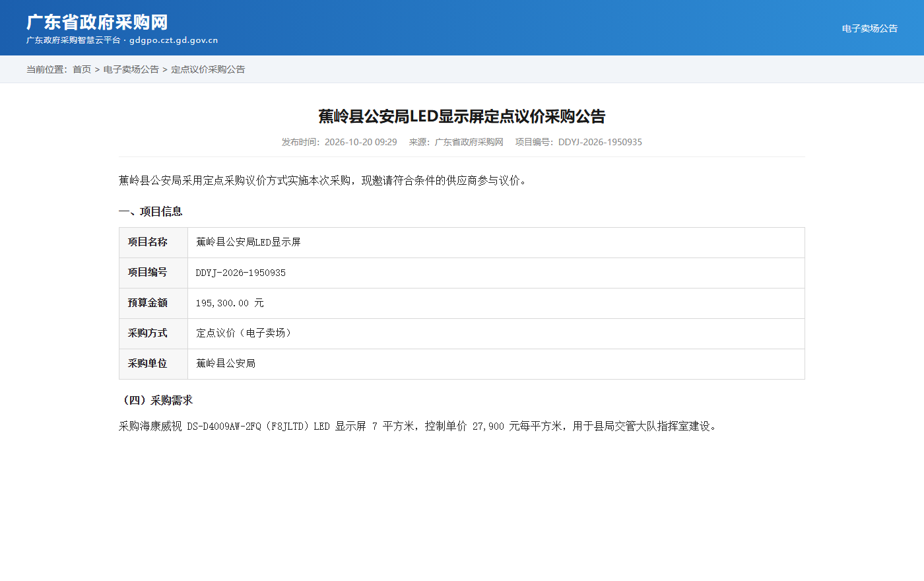Open 电子卖场公告 breadcrumb link

(x=131, y=69)
